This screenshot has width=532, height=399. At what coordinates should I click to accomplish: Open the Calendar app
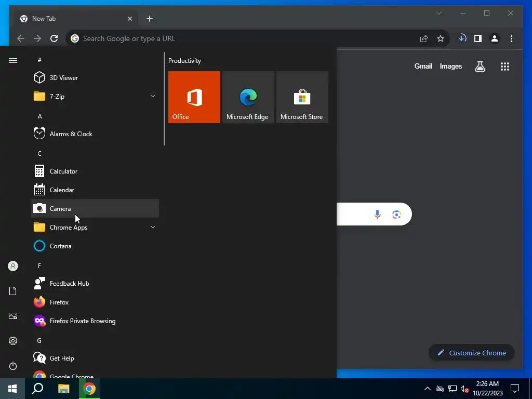tap(95, 190)
